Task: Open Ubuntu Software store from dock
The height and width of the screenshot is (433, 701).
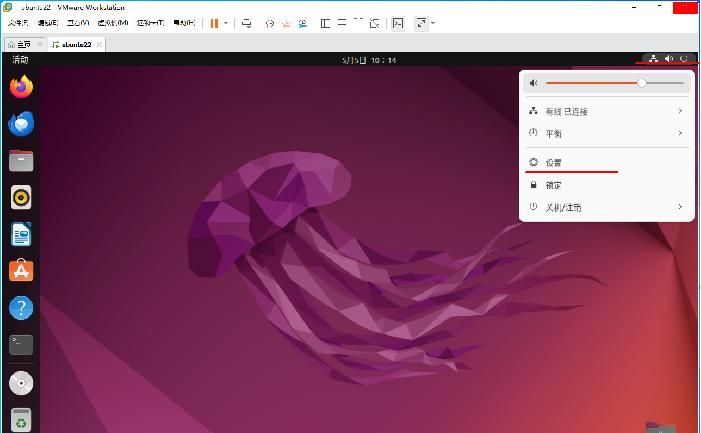Action: tap(21, 271)
